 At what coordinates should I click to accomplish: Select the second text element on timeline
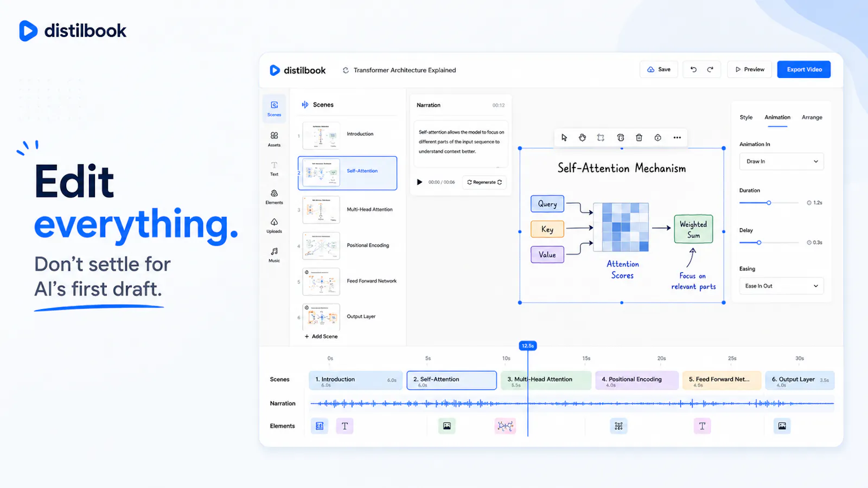click(x=702, y=426)
